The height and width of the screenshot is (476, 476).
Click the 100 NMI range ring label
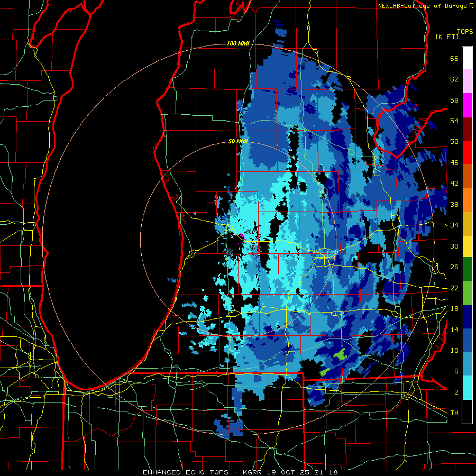tap(238, 44)
